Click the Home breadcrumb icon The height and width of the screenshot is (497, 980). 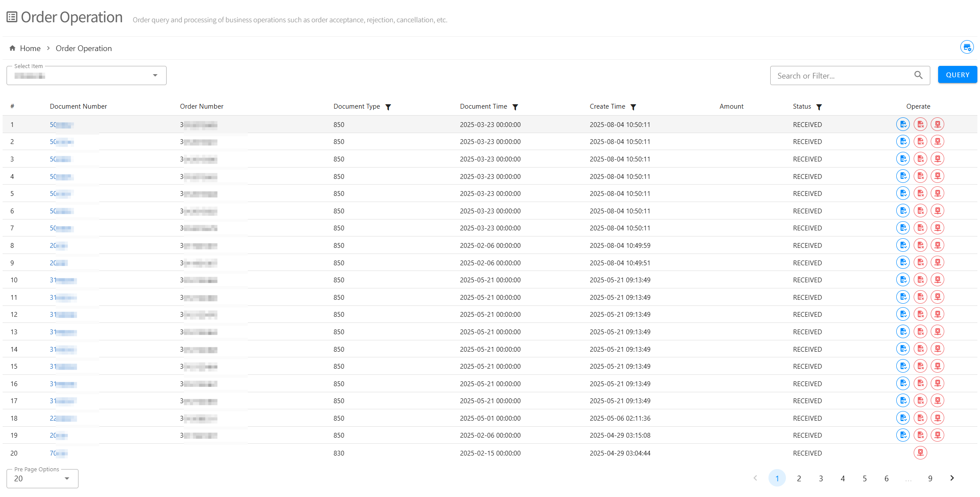pyautogui.click(x=13, y=48)
